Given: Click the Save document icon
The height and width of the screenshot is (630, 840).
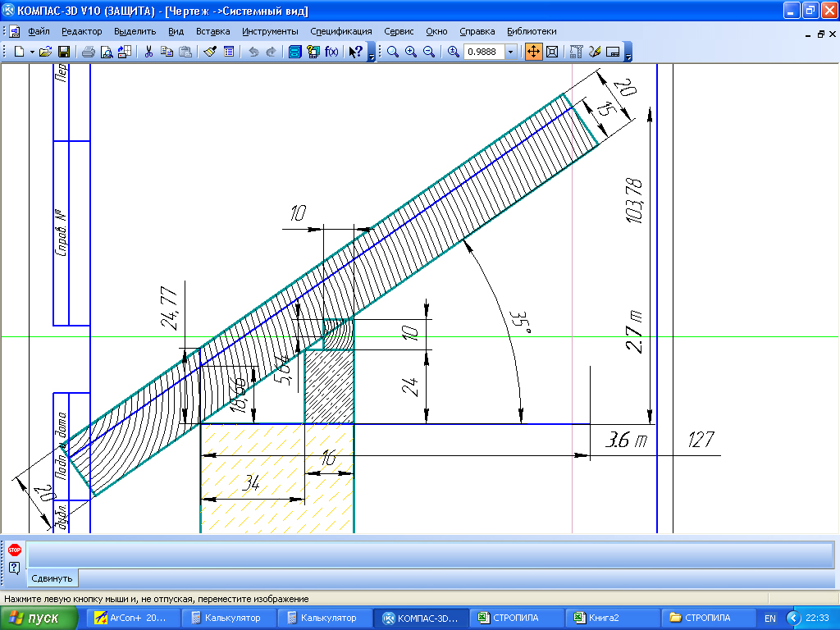Looking at the screenshot, I should (63, 52).
